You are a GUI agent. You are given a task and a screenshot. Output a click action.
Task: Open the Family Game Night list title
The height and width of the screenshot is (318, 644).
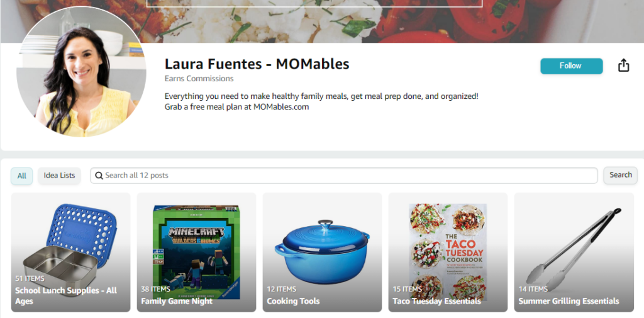tap(177, 301)
